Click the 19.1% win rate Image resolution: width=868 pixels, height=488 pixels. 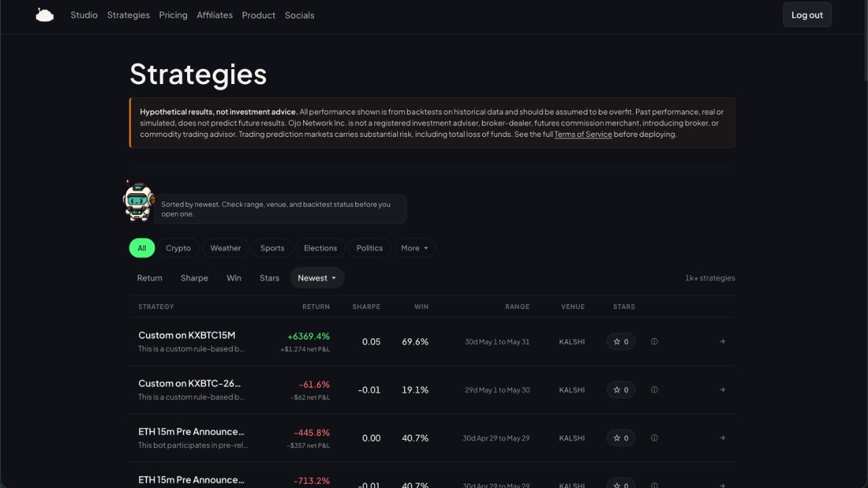(415, 390)
